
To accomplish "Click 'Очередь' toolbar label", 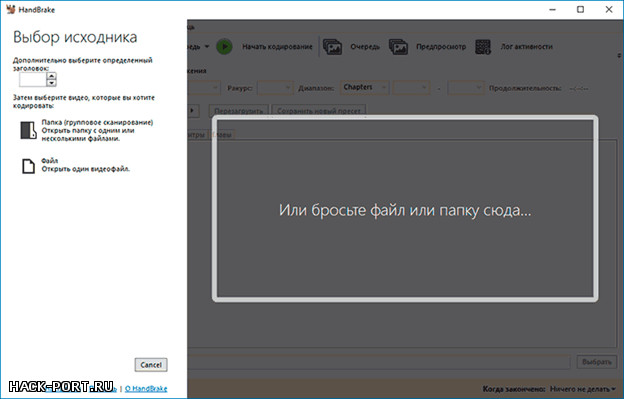I will tap(365, 47).
